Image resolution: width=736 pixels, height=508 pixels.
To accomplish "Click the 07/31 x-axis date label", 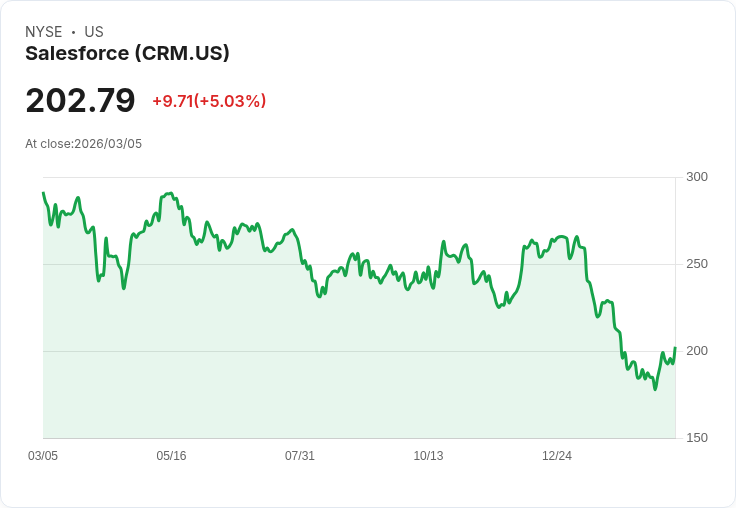I will point(300,455).
